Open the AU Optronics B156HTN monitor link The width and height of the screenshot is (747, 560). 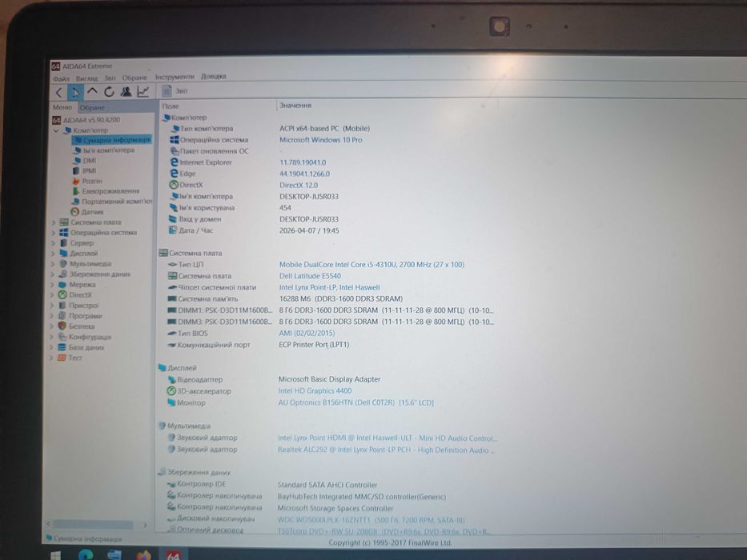pos(355,403)
